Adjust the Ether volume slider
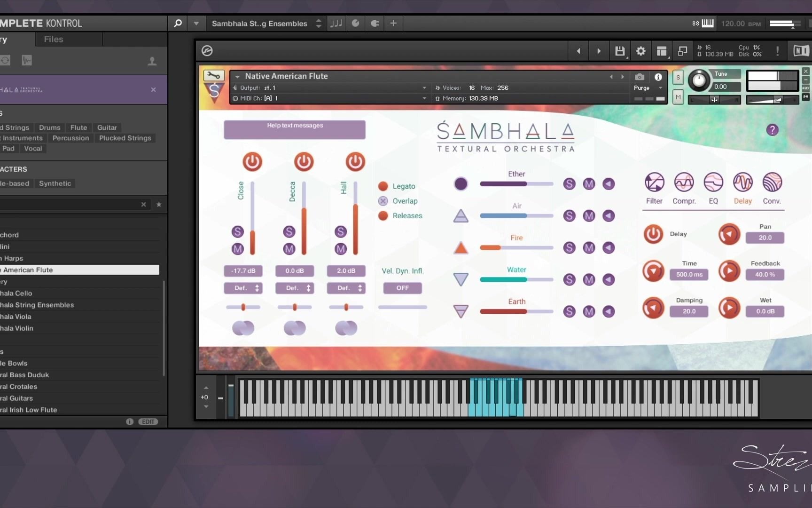This screenshot has height=508, width=812. coord(516,184)
